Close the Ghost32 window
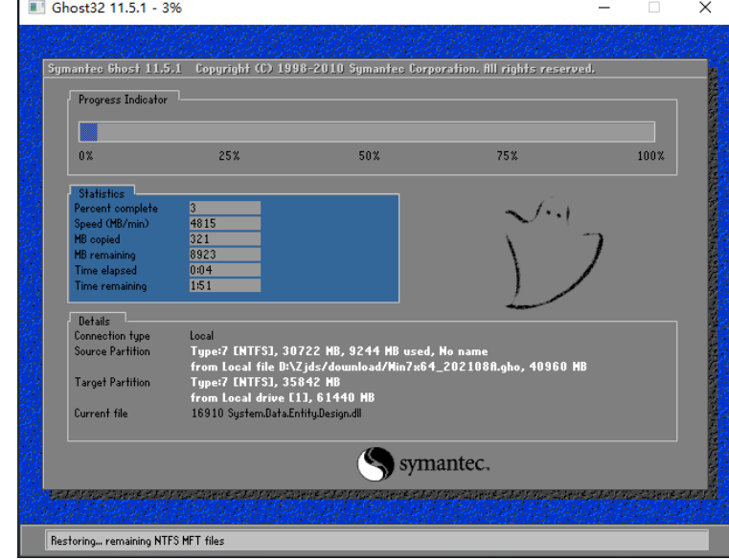This screenshot has width=729, height=560. [705, 7]
